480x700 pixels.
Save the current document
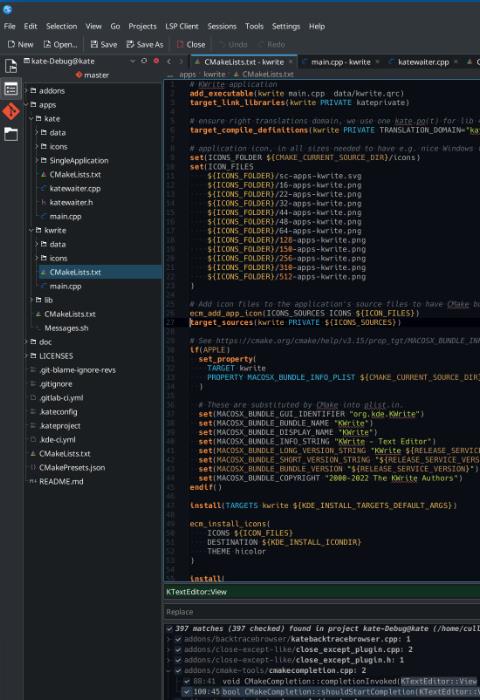pos(104,44)
